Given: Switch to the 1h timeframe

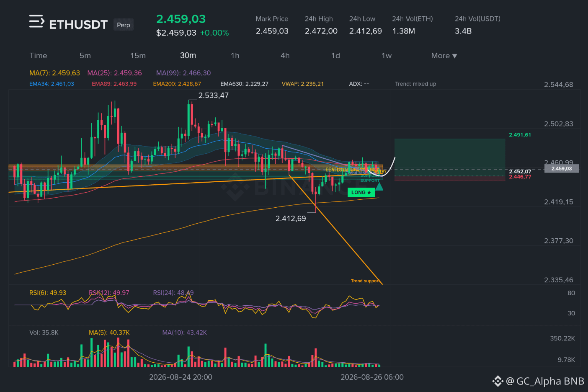Looking at the screenshot, I should (x=235, y=56).
